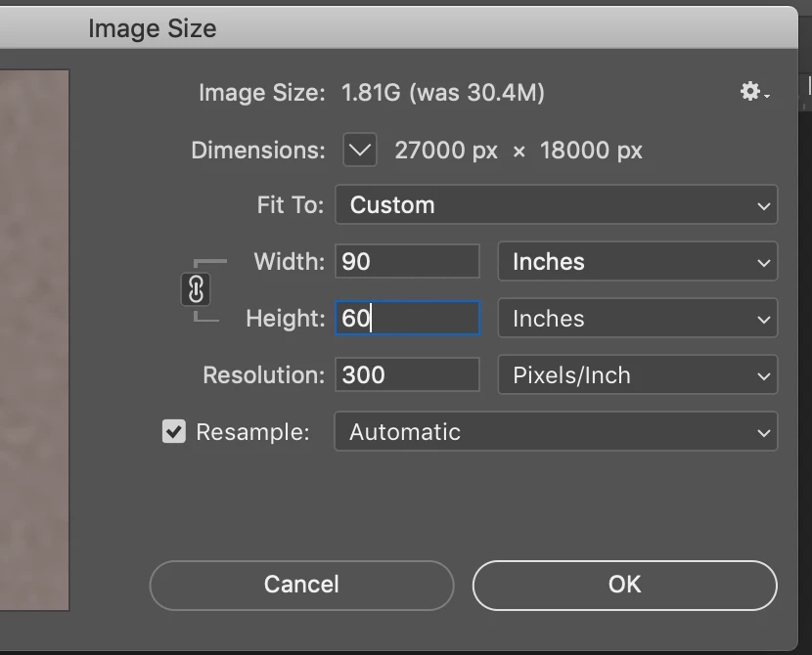Click the Width label text
This screenshot has width=812, height=655.
coord(289,262)
